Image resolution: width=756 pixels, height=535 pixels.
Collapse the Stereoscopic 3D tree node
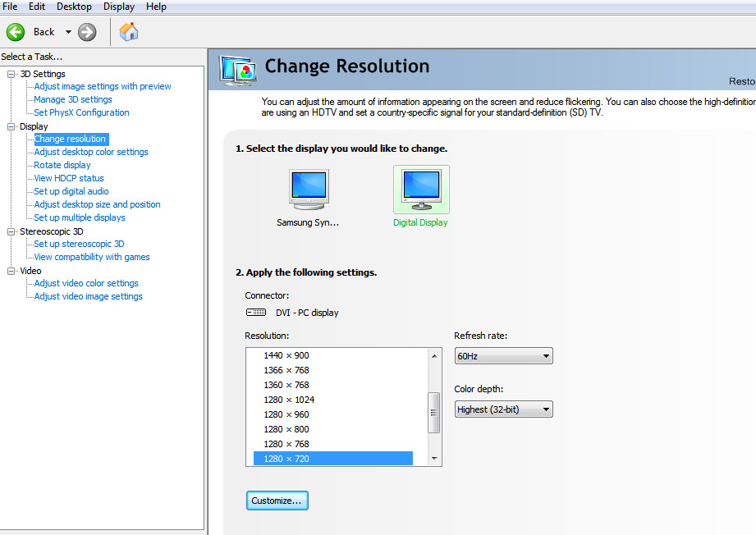click(x=11, y=232)
